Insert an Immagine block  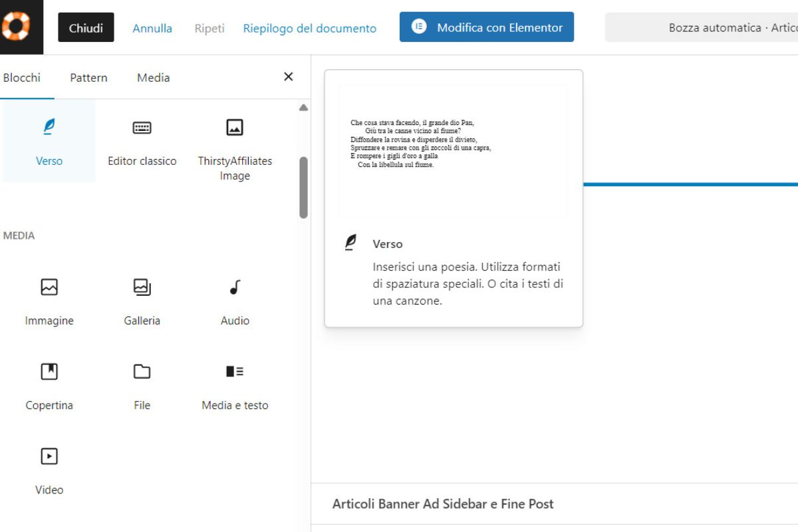[49, 301]
